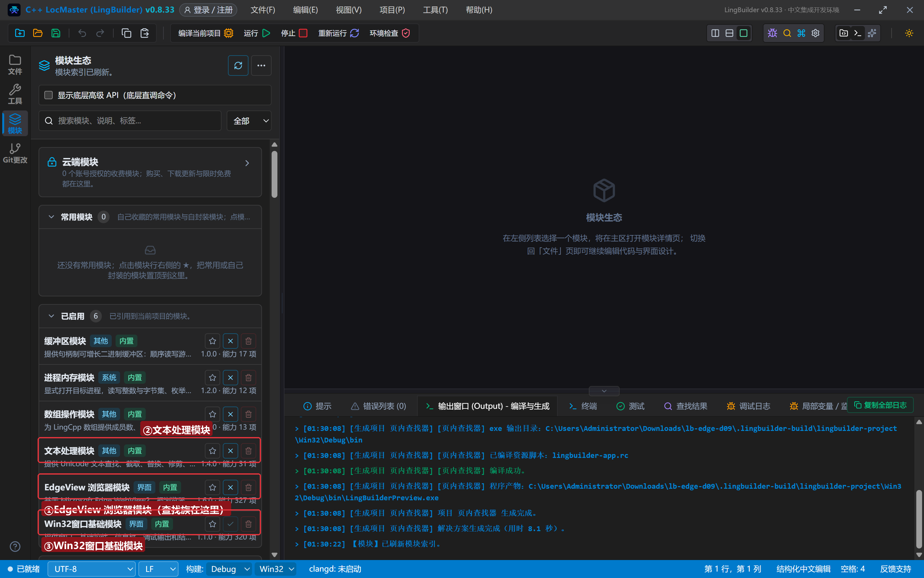Click the redo arrow in the toolbar
This screenshot has width=924, height=578.
point(100,33)
